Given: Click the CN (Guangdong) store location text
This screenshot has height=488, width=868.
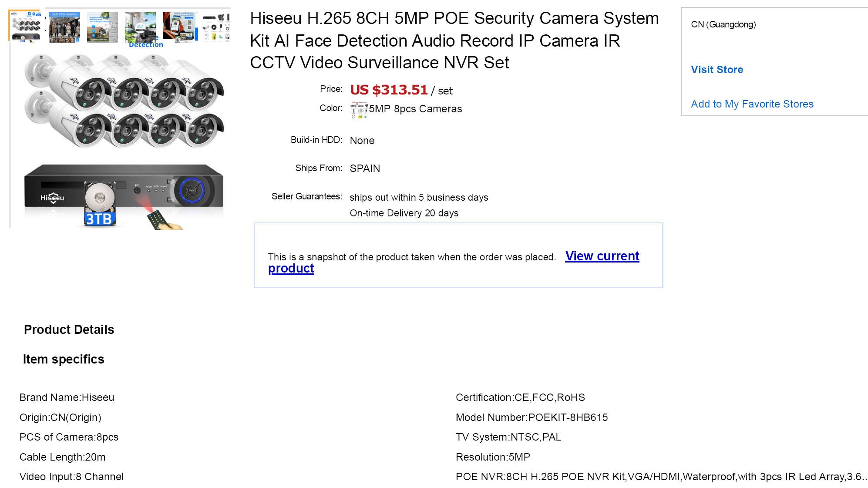Looking at the screenshot, I should click(723, 24).
